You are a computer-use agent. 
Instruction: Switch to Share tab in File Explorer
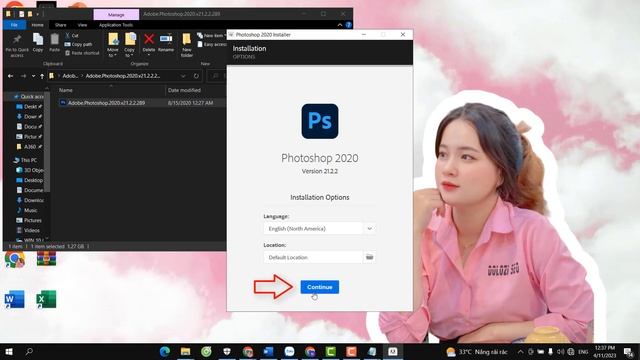tap(60, 25)
